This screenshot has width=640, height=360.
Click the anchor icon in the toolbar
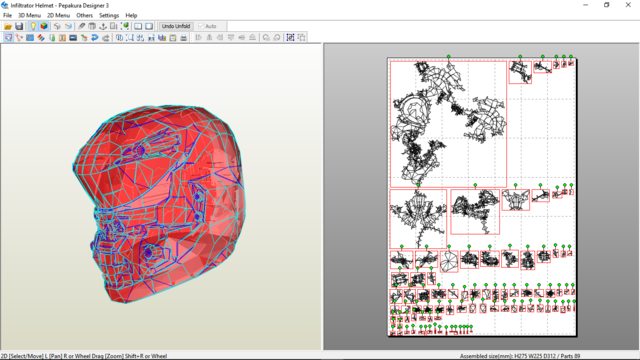[103, 27]
